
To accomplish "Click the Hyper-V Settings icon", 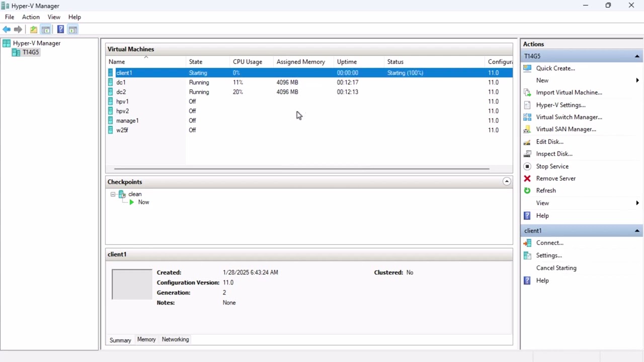I will pyautogui.click(x=527, y=105).
